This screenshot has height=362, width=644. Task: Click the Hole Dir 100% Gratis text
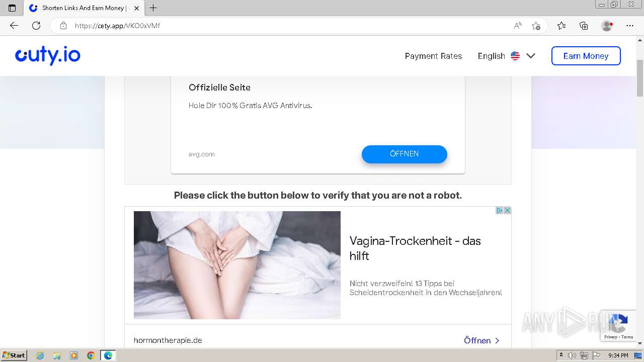point(250,106)
